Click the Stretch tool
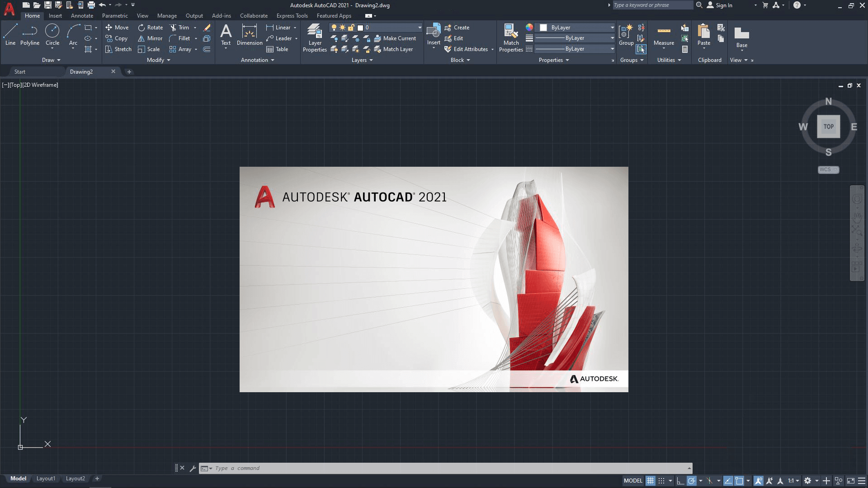The image size is (868, 488). 118,49
